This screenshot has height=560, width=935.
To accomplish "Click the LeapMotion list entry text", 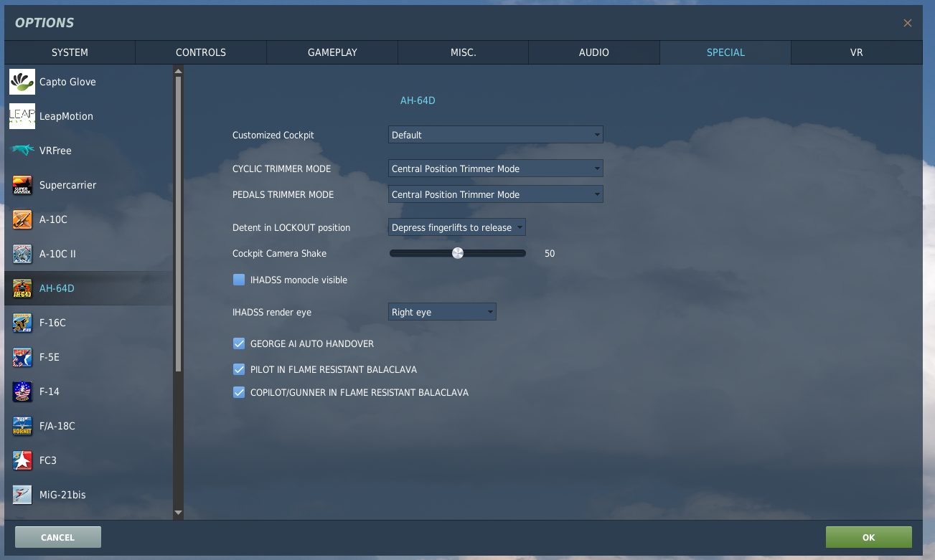I will pos(66,116).
